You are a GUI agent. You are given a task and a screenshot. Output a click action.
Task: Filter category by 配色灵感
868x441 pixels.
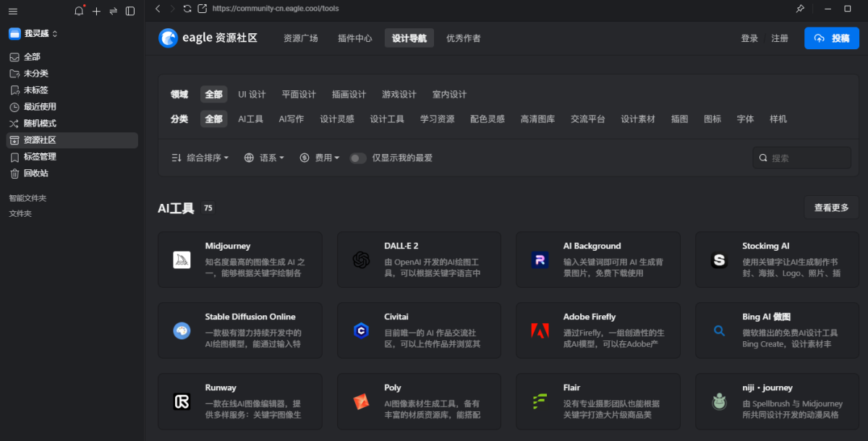[x=488, y=119]
